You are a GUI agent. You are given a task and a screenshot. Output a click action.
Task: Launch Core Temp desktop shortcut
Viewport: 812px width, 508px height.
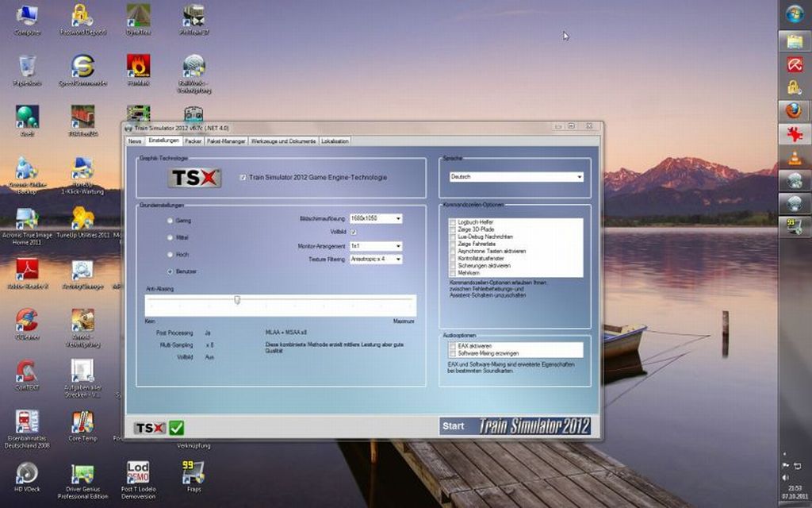click(82, 426)
